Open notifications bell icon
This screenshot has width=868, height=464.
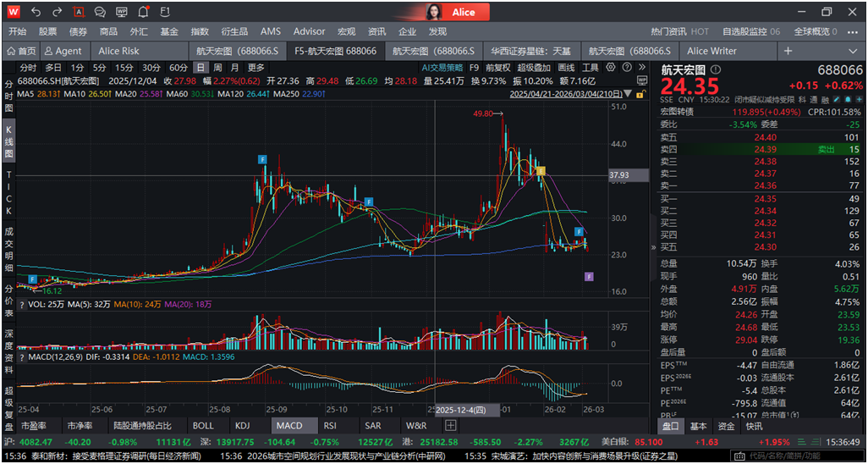[x=143, y=12]
